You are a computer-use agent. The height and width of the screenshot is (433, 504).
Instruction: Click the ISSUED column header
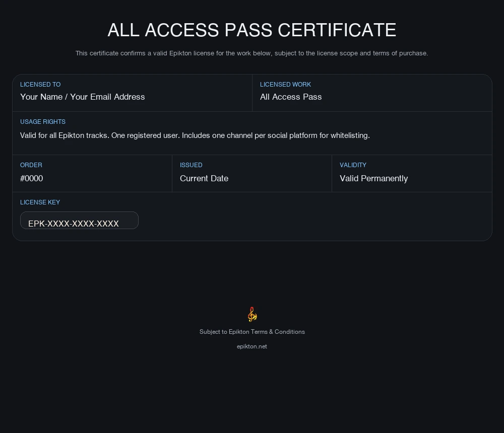tap(191, 165)
